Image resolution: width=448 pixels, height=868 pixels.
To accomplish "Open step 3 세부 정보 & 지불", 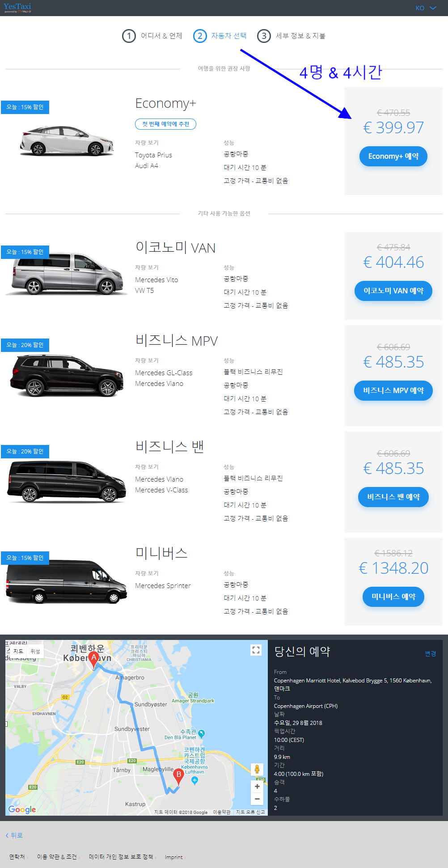I will click(x=291, y=36).
